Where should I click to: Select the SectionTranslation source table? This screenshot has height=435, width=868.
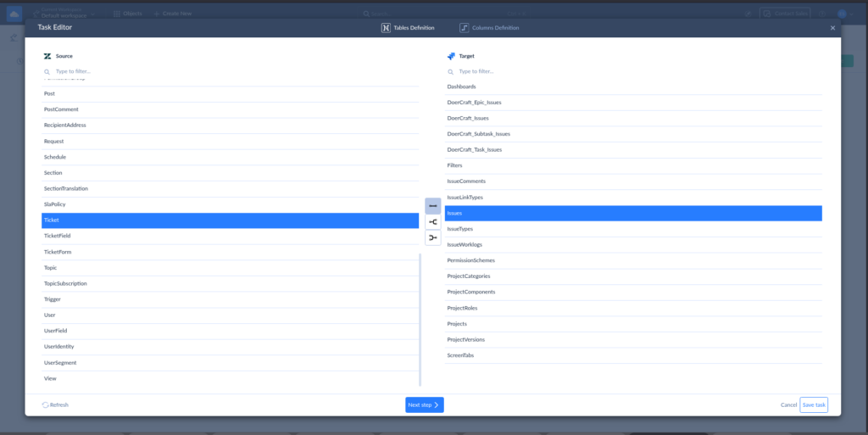pyautogui.click(x=231, y=189)
